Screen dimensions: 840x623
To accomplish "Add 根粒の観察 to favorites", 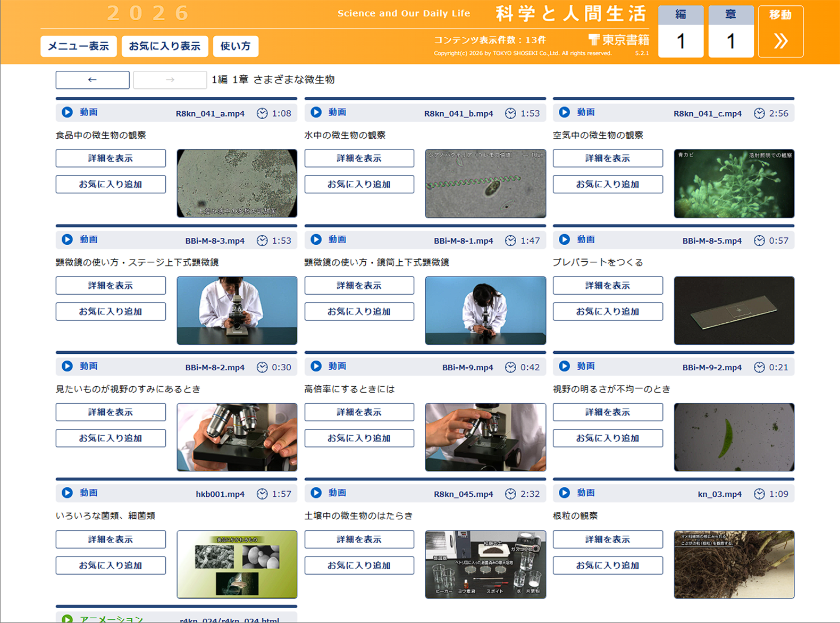I will [x=608, y=565].
